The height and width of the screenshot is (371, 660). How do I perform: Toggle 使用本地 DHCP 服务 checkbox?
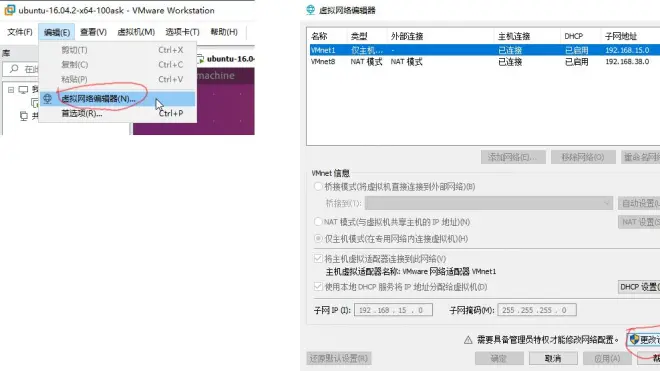(318, 287)
